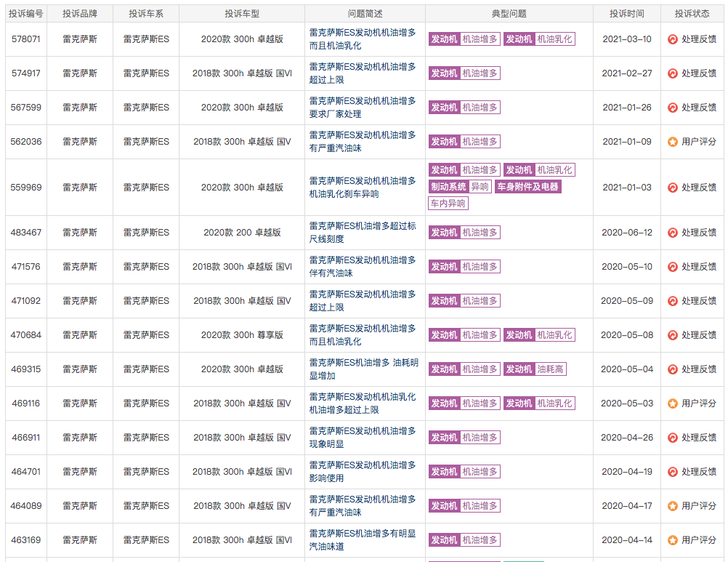Click 问题简述 column header
The width and height of the screenshot is (728, 562).
(x=365, y=14)
